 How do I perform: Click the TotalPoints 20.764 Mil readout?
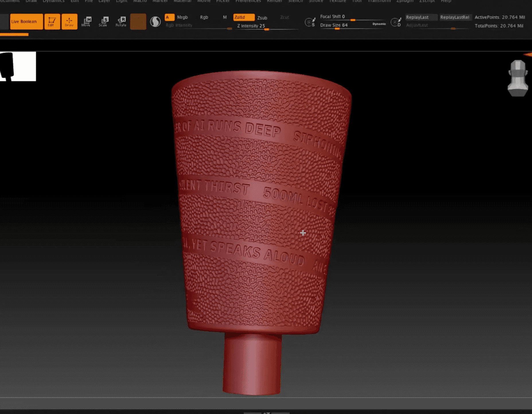pos(499,26)
